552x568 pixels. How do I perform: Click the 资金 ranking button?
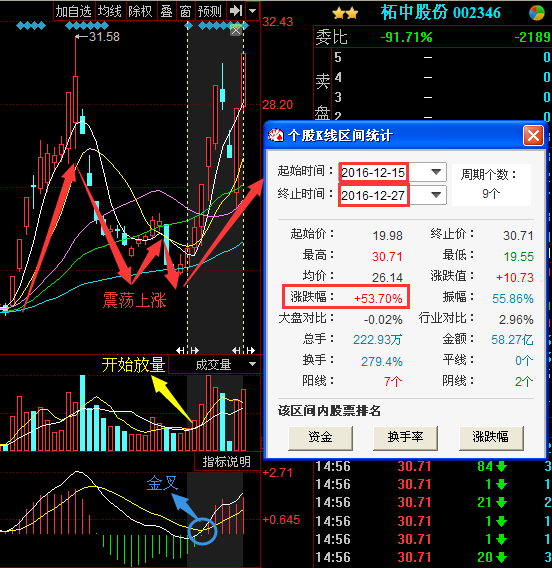coord(321,438)
